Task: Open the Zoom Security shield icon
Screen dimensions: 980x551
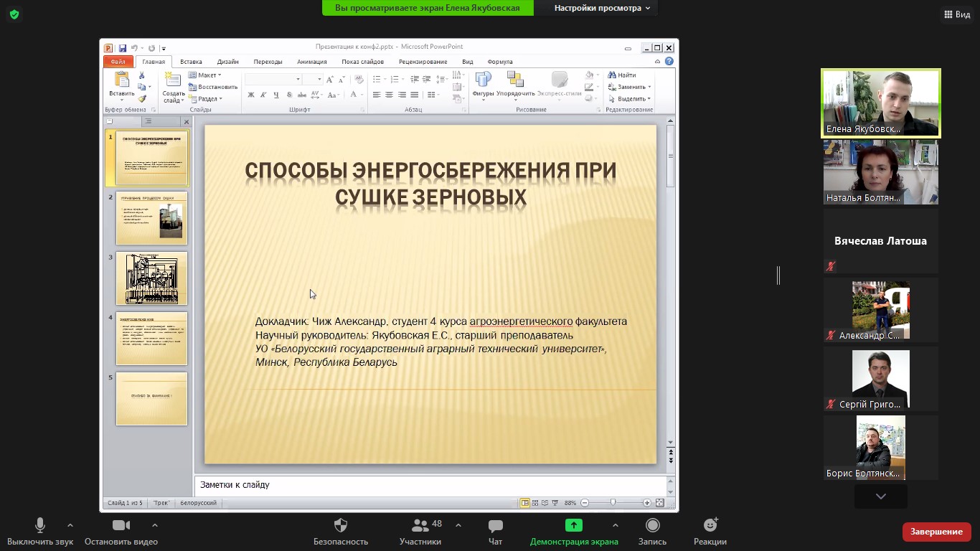Action: coord(341,526)
